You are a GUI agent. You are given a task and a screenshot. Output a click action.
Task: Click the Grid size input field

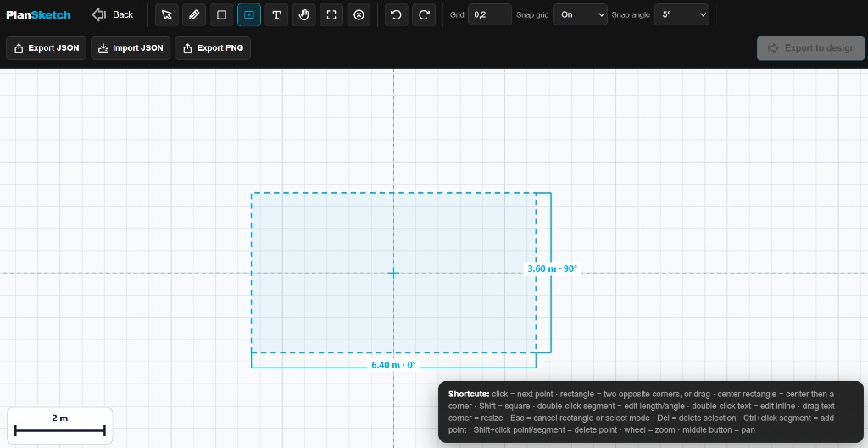[x=490, y=15]
